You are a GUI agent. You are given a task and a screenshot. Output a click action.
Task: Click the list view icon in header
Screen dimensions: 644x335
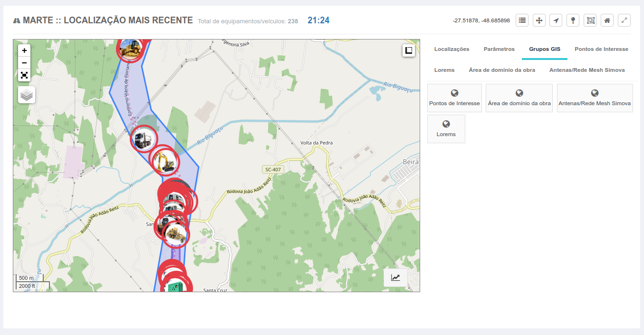click(522, 20)
